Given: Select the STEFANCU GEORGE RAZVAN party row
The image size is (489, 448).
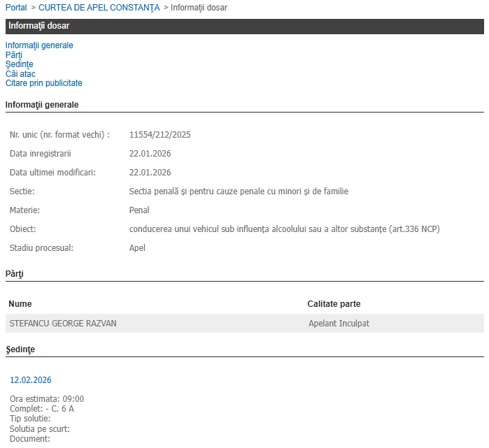Looking at the screenshot, I should 63,324.
